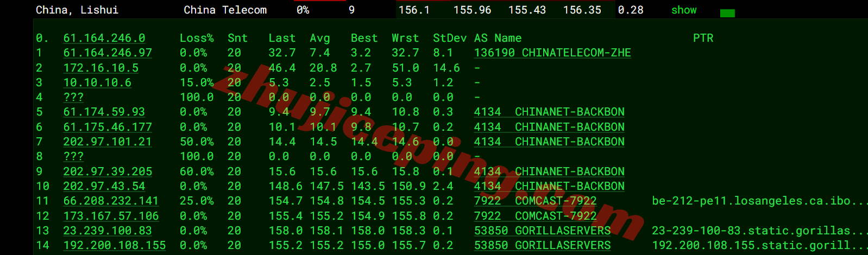868x255 pixels.
Task: Open GORILLASERVERS AS link on hop 14
Action: click(x=543, y=245)
